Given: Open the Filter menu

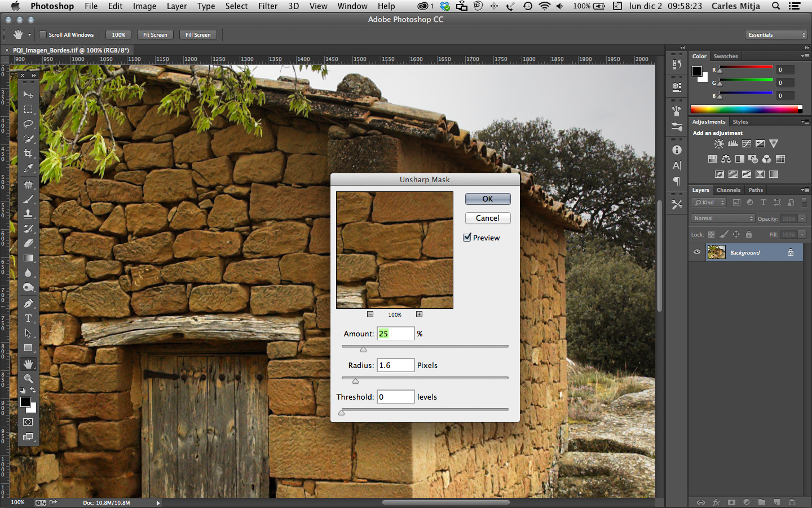Looking at the screenshot, I should click(x=268, y=6).
